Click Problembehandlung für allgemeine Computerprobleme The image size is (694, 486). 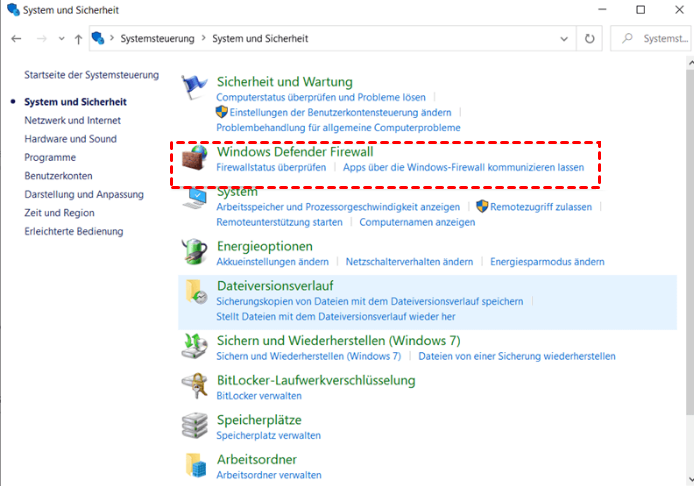tap(338, 128)
